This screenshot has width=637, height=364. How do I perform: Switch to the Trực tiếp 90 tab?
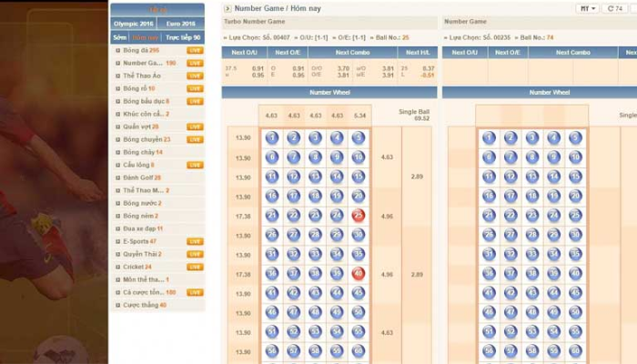point(185,37)
